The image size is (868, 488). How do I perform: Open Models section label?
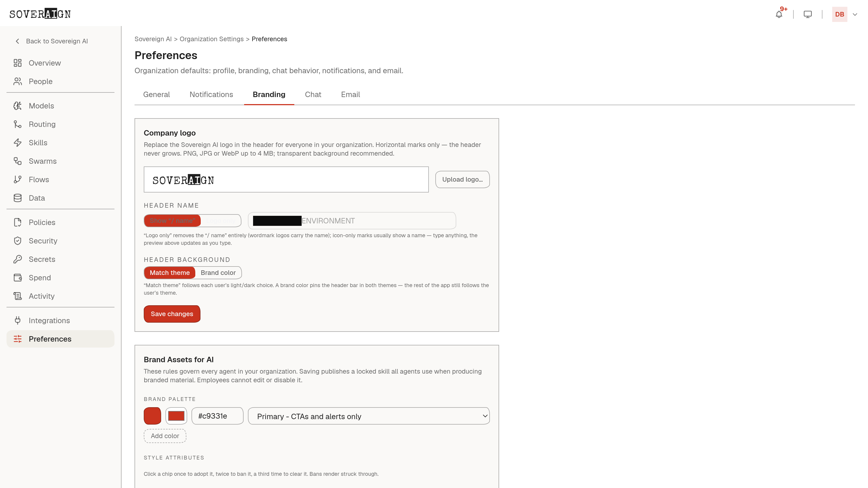pos(42,106)
